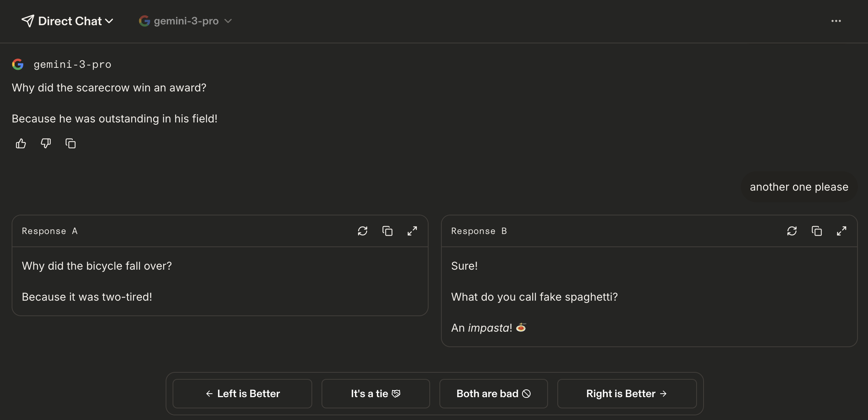Vote Right is Better
Screen dimensions: 868x420
627,394
